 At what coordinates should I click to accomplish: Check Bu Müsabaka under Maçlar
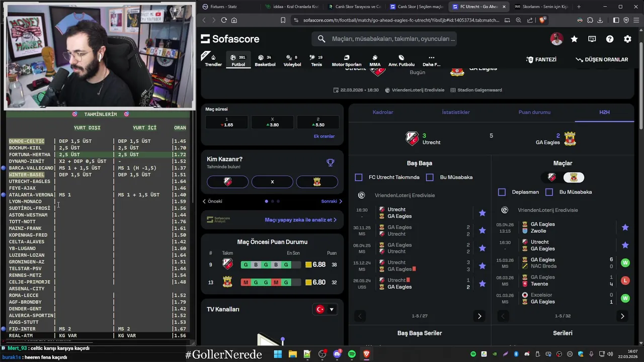pos(549,192)
